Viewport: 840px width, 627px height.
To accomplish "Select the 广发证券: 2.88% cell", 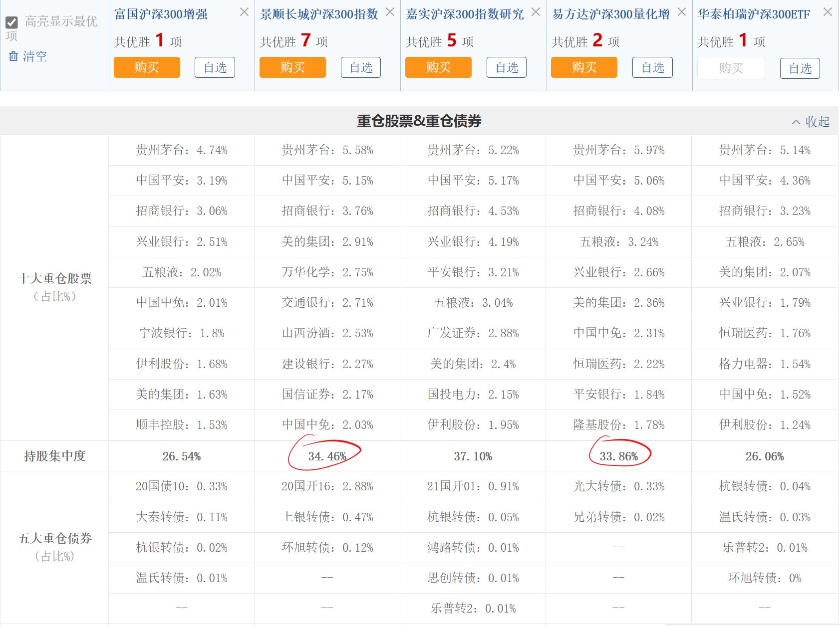I will (473, 333).
